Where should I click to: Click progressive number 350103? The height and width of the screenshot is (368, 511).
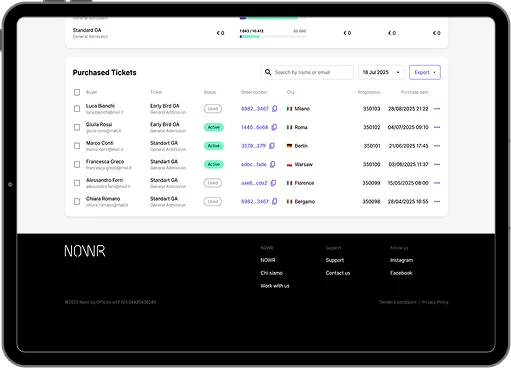[371, 109]
